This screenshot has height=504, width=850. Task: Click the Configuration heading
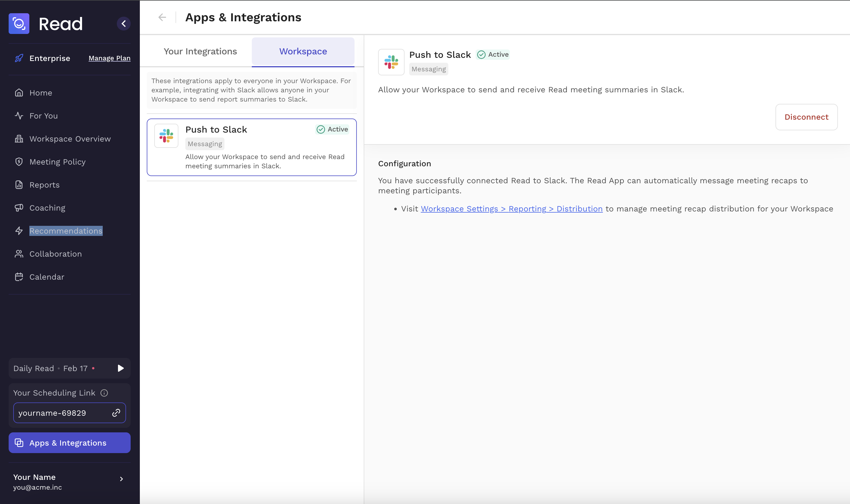(x=404, y=164)
